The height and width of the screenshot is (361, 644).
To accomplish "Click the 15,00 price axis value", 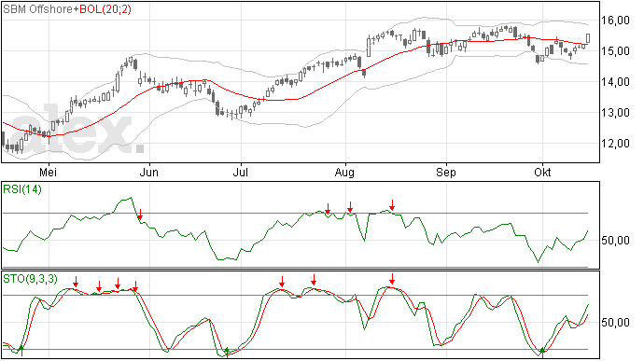I will (615, 51).
